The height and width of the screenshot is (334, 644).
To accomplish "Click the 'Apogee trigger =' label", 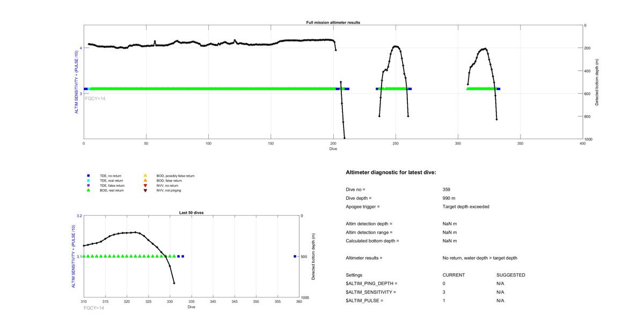I will tap(363, 207).
